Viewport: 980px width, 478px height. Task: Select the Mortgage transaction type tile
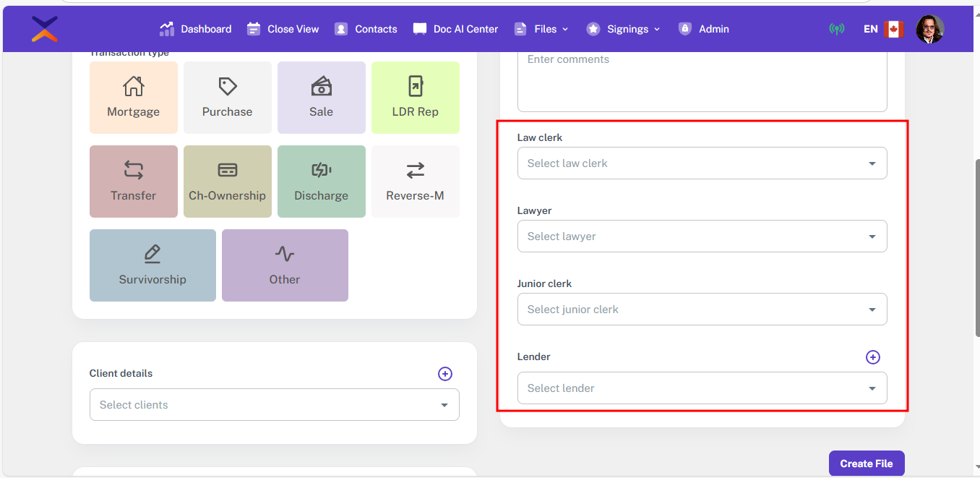[133, 98]
